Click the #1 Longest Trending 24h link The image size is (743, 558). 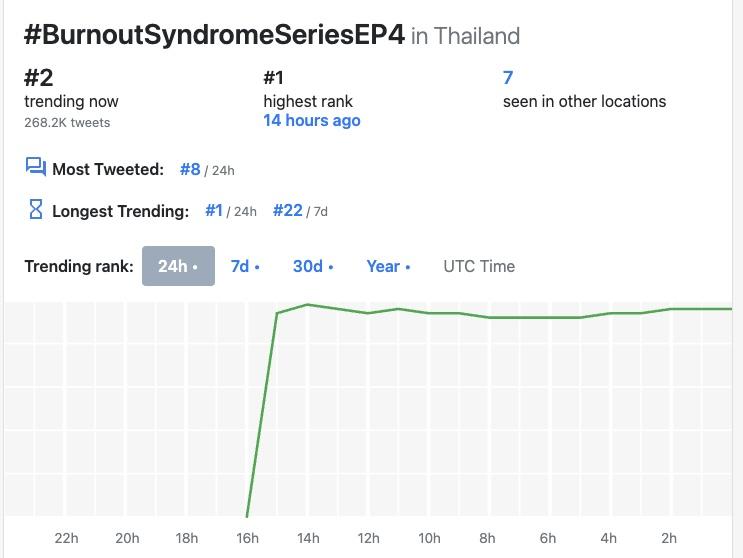[x=214, y=211]
